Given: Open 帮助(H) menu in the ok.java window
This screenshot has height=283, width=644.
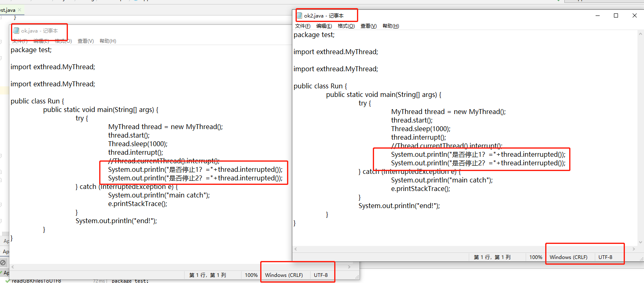Looking at the screenshot, I should click(108, 41).
